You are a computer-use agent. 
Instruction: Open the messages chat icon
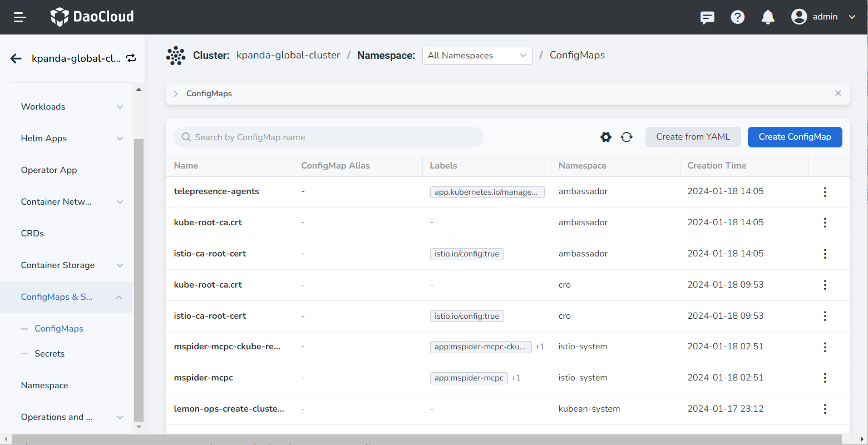707,17
